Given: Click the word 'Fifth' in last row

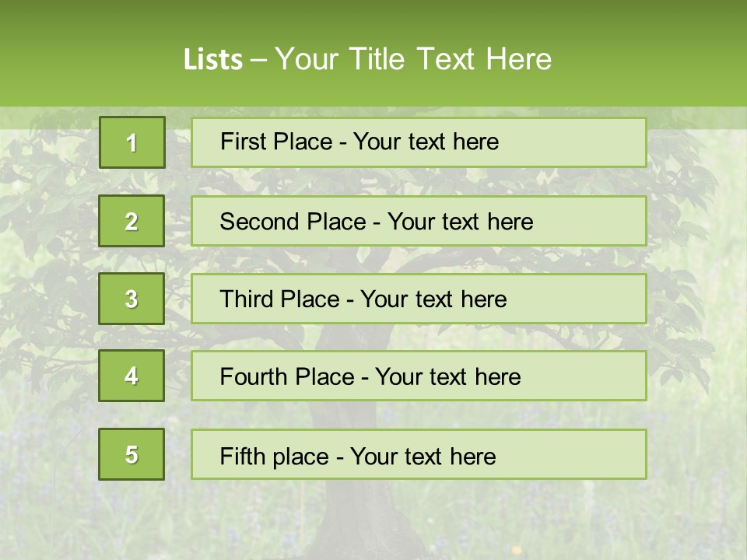Looking at the screenshot, I should tap(242, 456).
